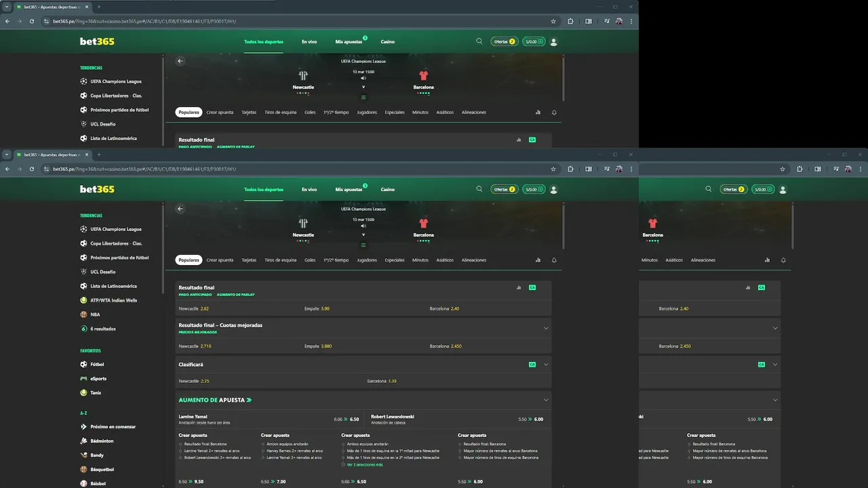The height and width of the screenshot is (488, 868).
Task: Click Ver 3 selecciones más link
Action: [364, 464]
